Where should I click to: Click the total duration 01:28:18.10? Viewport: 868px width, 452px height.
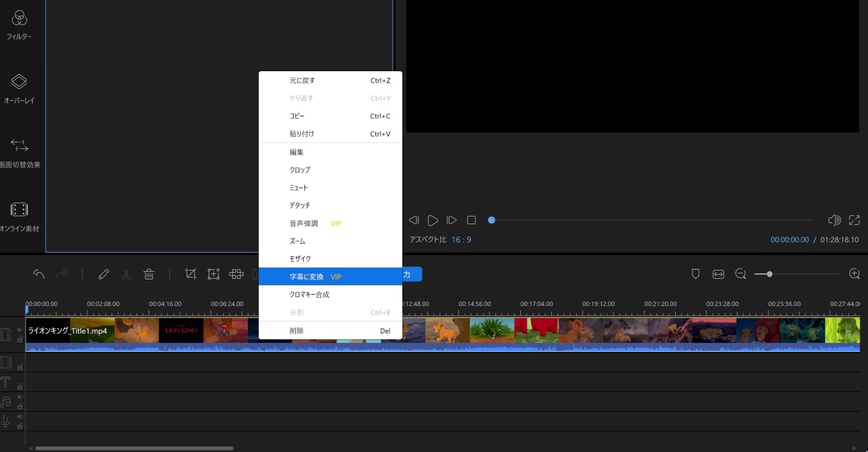coord(839,240)
